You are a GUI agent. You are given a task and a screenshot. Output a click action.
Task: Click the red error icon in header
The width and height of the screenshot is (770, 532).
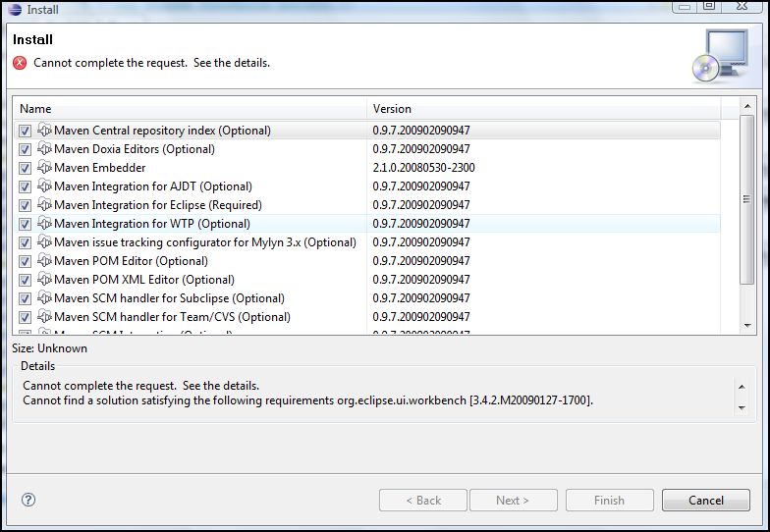(x=20, y=63)
